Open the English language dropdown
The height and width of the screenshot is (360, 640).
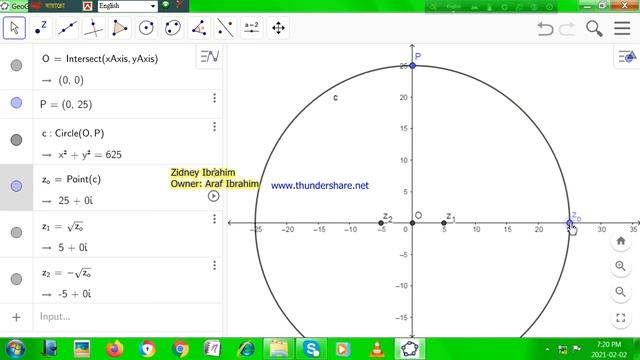click(127, 6)
